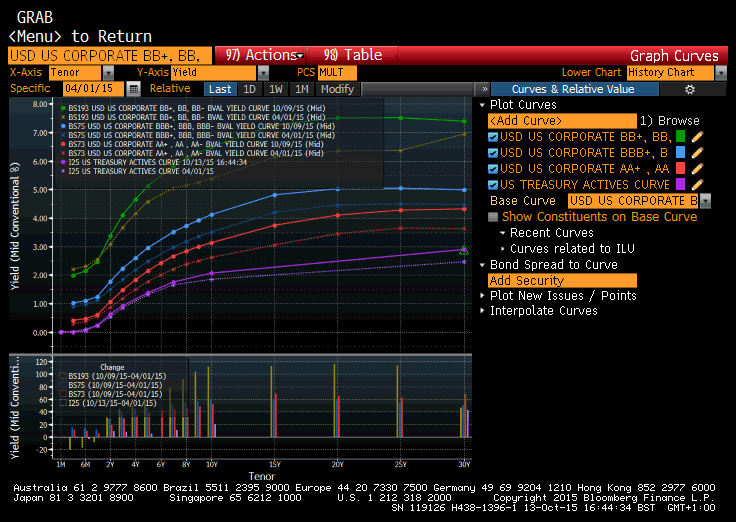Collapse Bond Spread to Curve section

point(482,265)
